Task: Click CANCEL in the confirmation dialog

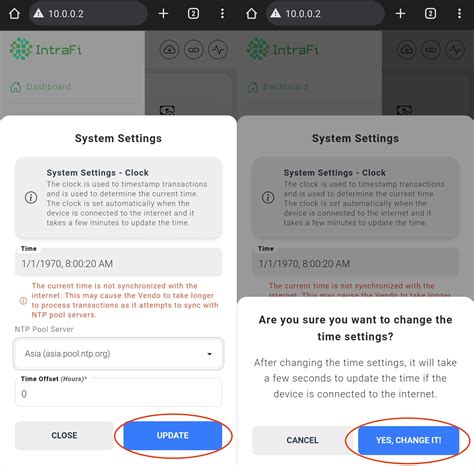Action: 302,440
